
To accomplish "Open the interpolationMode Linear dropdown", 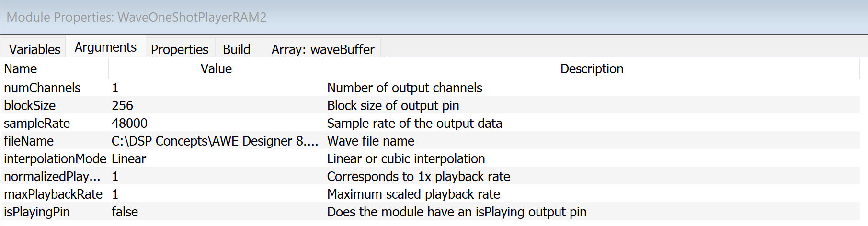I will click(x=216, y=159).
